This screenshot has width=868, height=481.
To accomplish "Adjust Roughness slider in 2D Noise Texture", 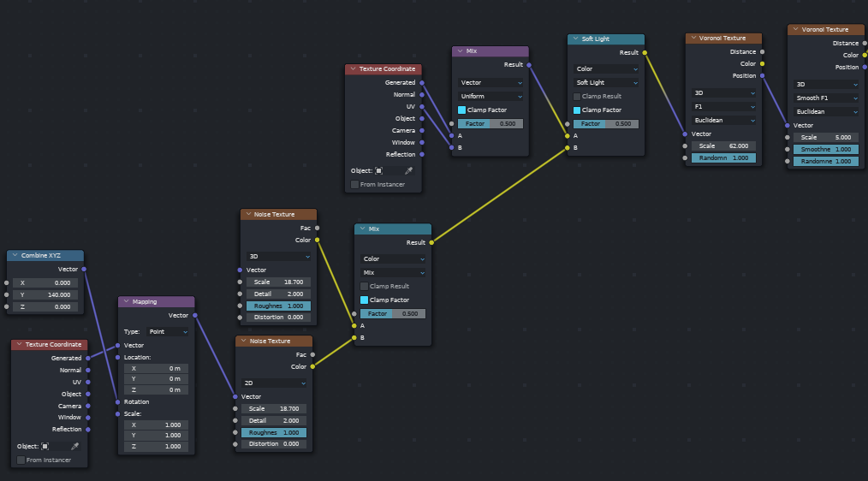I will point(274,433).
